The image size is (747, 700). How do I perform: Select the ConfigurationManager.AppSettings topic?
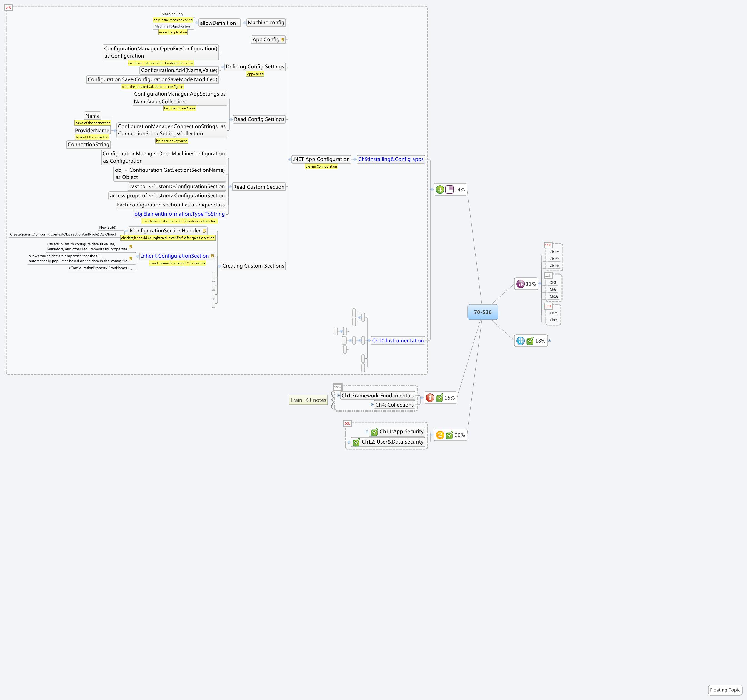click(180, 98)
